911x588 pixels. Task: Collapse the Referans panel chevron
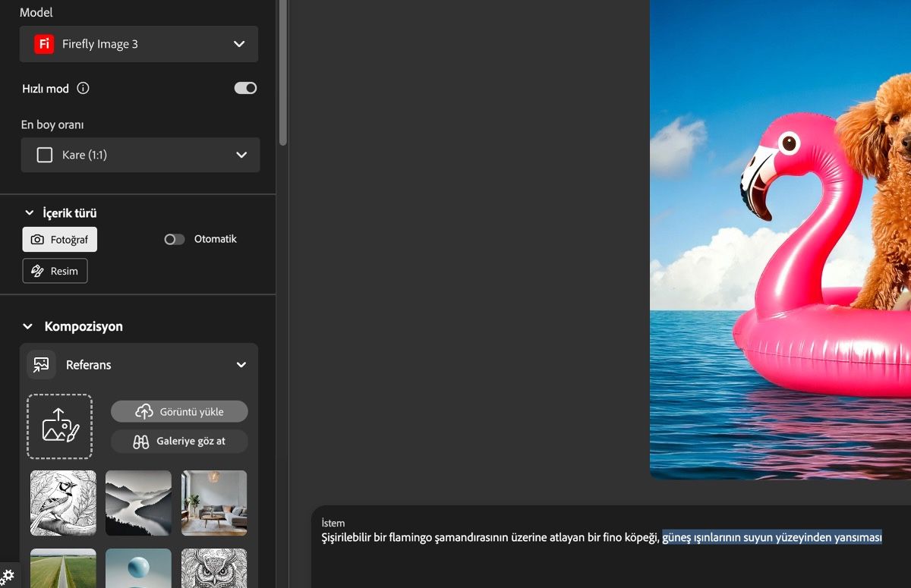click(241, 365)
